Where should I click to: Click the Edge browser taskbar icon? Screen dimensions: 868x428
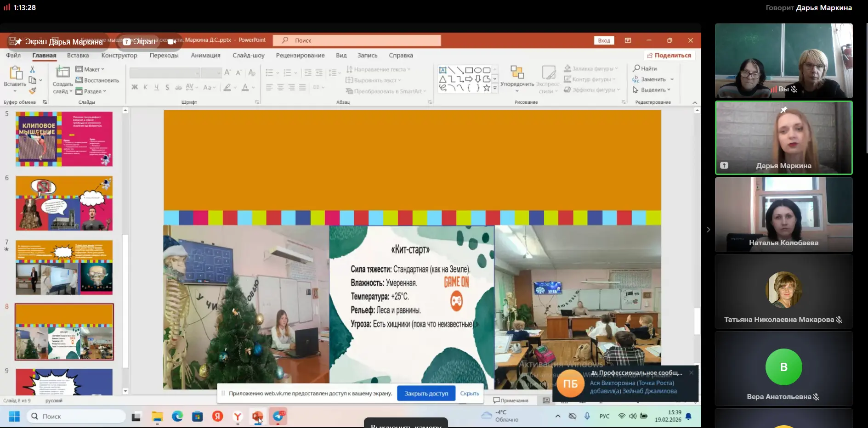click(177, 417)
